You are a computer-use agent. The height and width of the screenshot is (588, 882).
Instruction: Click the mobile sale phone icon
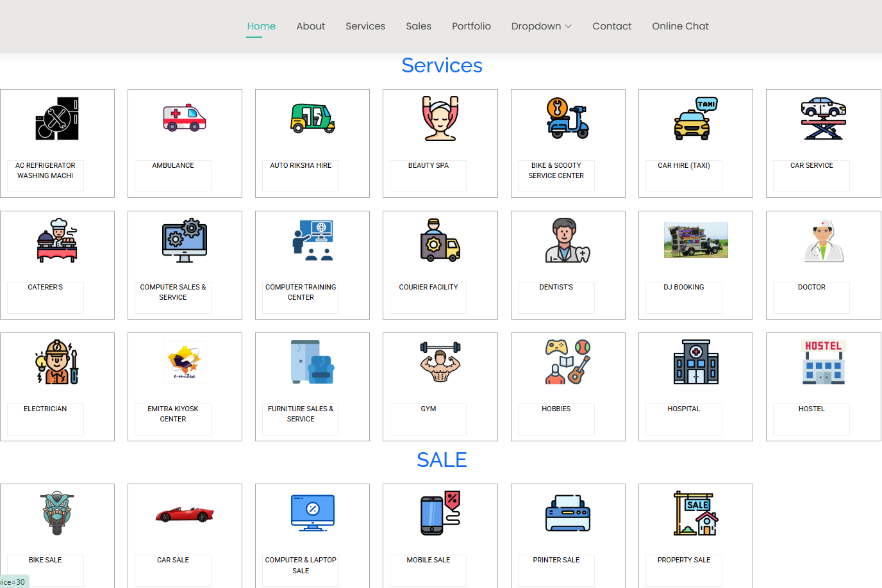(440, 513)
